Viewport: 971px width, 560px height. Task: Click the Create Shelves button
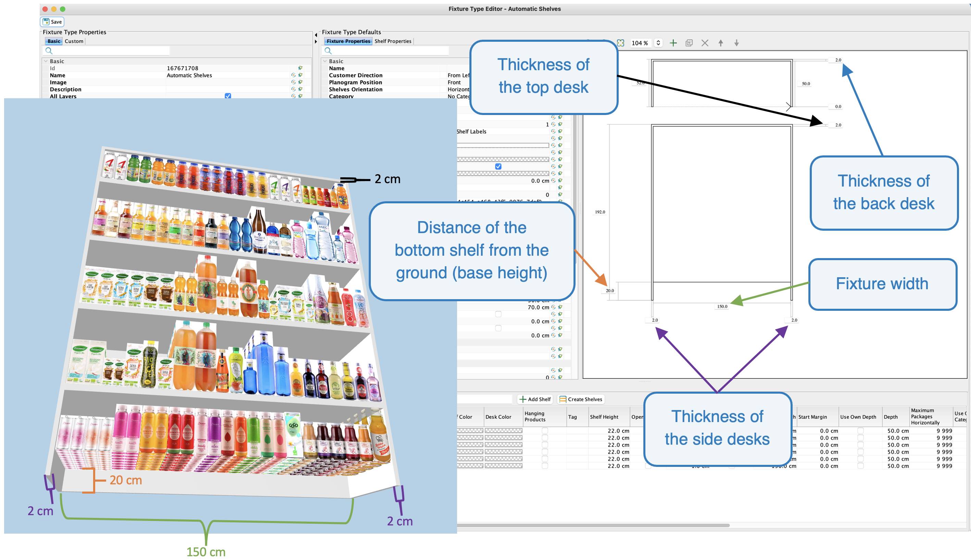(581, 399)
